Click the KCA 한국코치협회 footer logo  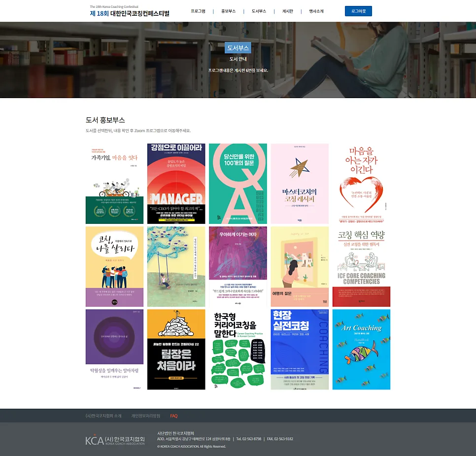[115, 440]
